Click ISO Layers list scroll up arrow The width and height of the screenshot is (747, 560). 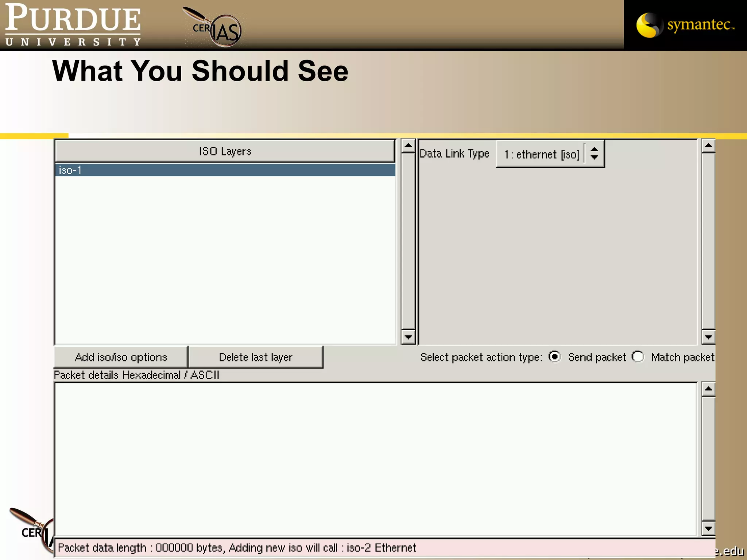[408, 146]
